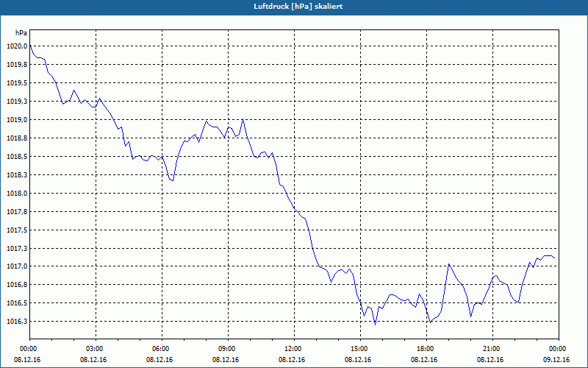Select the 1016,8 y-axis value

click(x=17, y=285)
